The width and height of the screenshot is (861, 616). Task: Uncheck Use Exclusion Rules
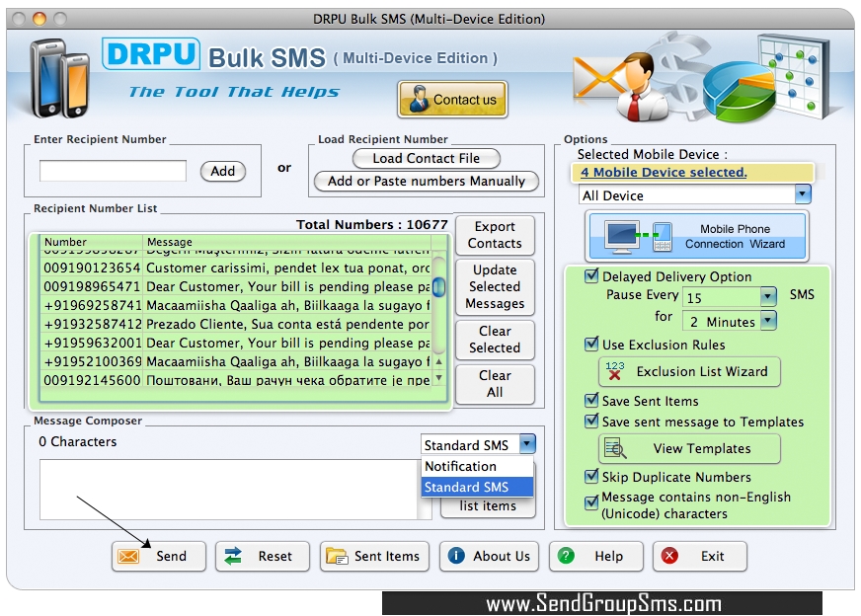tap(591, 345)
